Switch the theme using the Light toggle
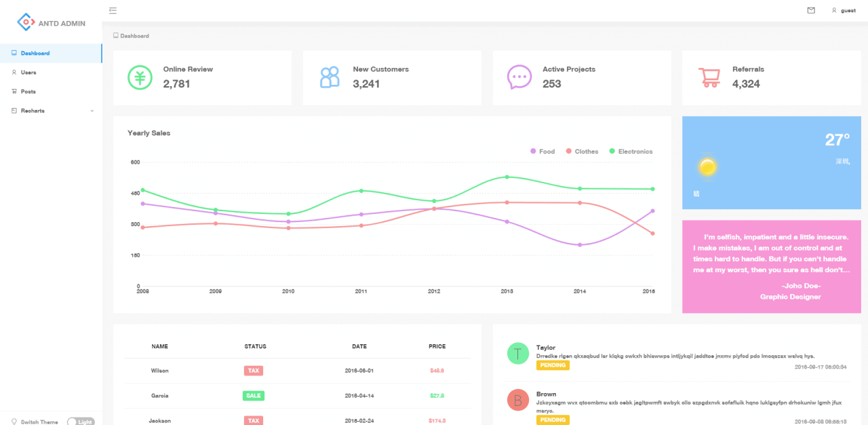The width and height of the screenshot is (868, 425). [81, 422]
